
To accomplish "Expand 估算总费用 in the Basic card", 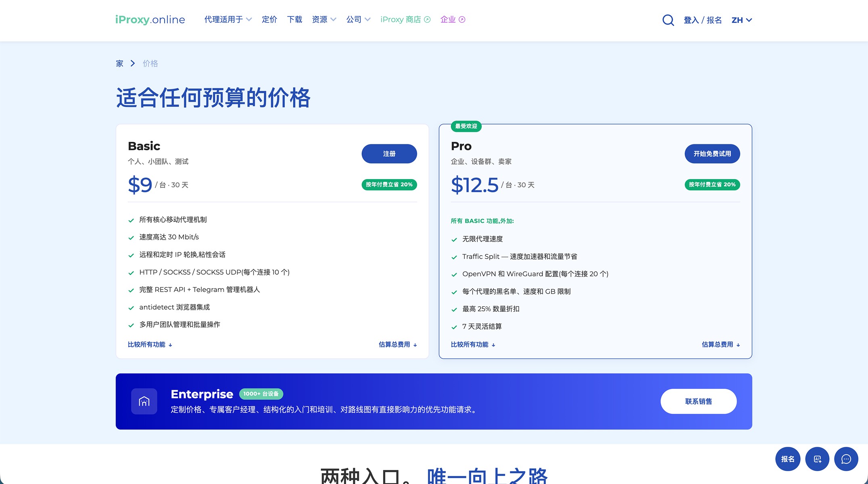I will (x=398, y=344).
